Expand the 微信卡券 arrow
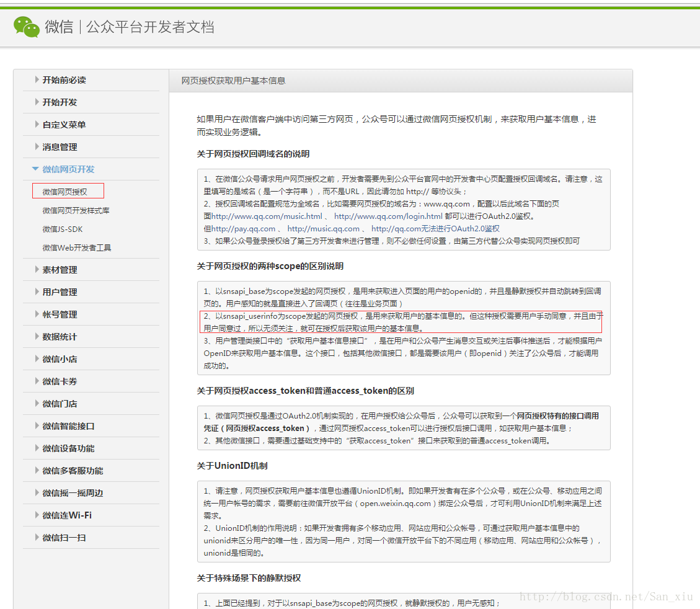This screenshot has width=700, height=609. 37,381
